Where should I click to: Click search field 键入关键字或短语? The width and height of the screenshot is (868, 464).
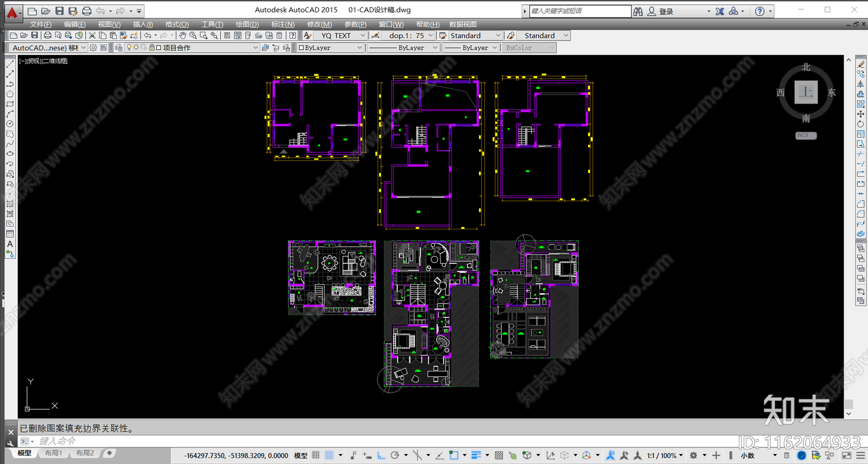point(579,11)
